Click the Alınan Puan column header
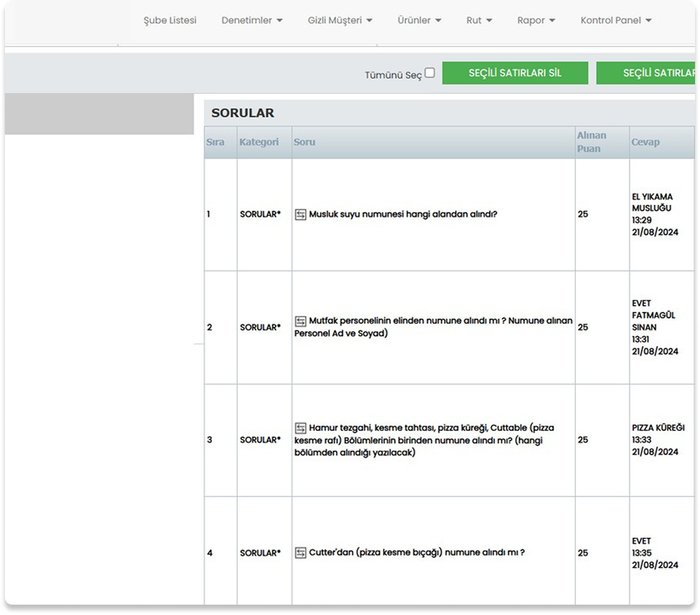The width and height of the screenshot is (700, 615). (592, 142)
